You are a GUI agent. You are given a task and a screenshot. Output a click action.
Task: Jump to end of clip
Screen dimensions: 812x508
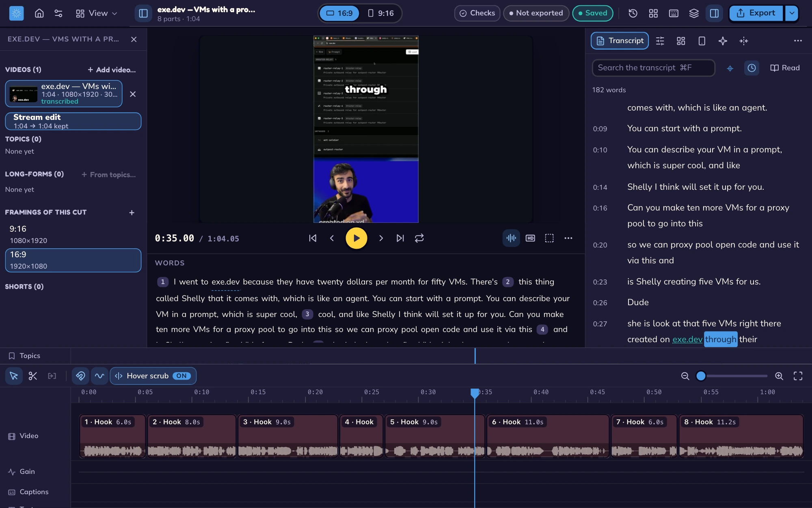pyautogui.click(x=400, y=238)
